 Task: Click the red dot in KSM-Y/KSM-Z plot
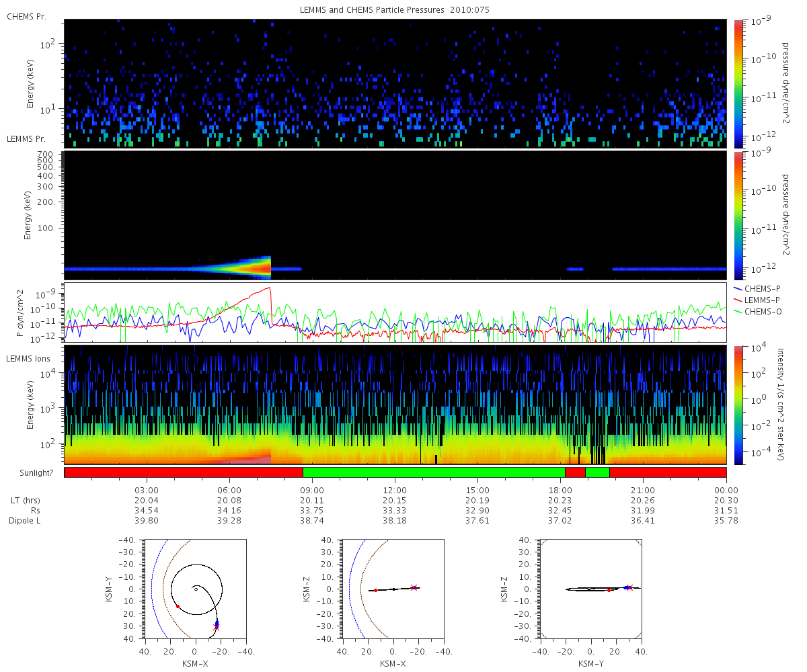pyautogui.click(x=609, y=590)
